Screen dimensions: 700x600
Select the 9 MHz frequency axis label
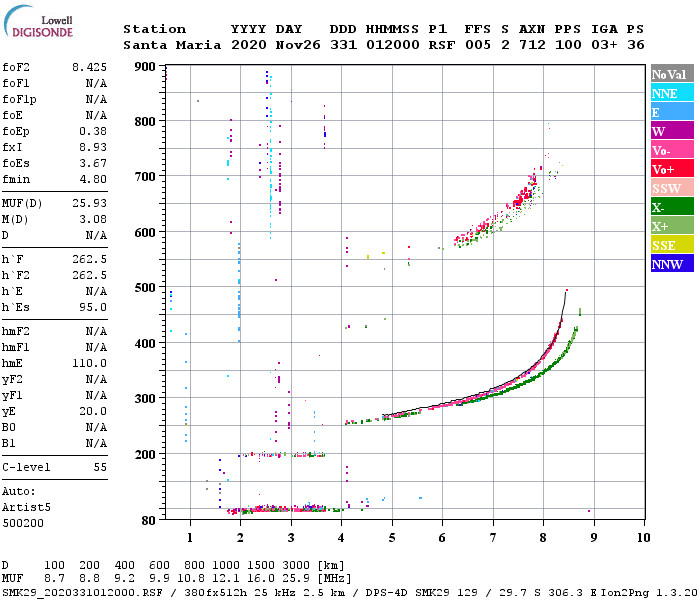pos(594,538)
